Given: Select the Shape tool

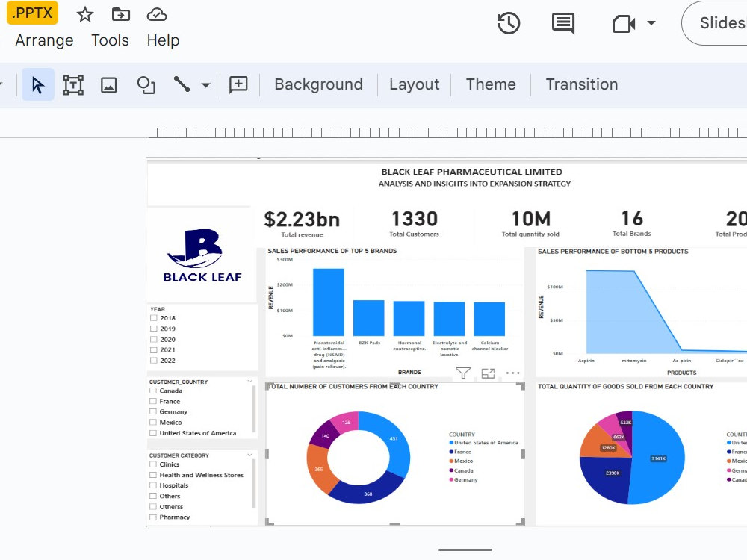Looking at the screenshot, I should coord(146,85).
